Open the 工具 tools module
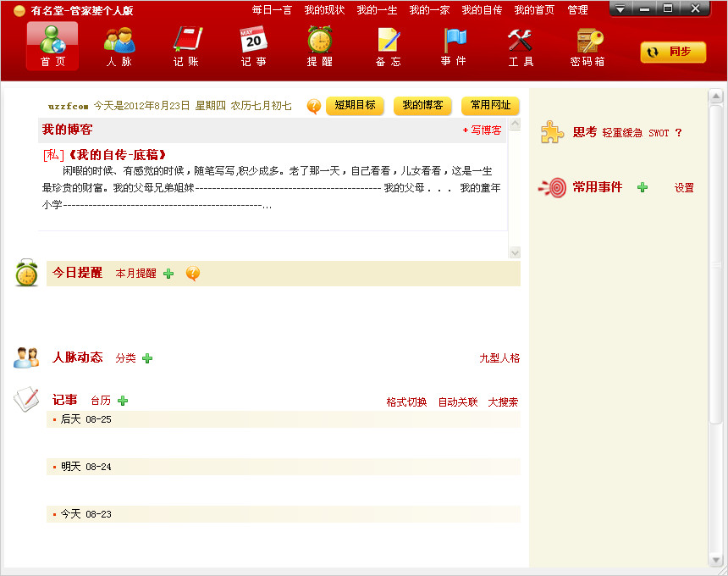 tap(520, 46)
